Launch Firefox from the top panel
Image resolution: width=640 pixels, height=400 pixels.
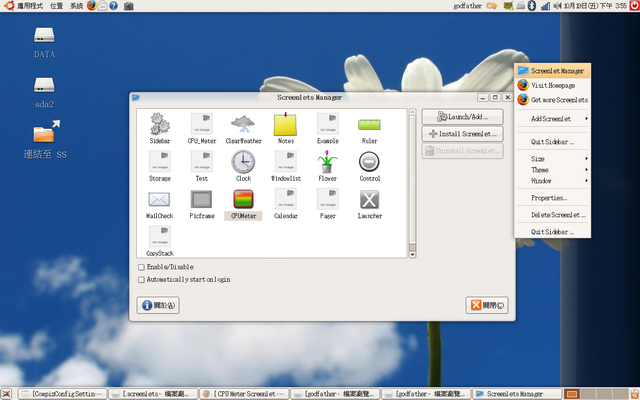click(x=91, y=5)
